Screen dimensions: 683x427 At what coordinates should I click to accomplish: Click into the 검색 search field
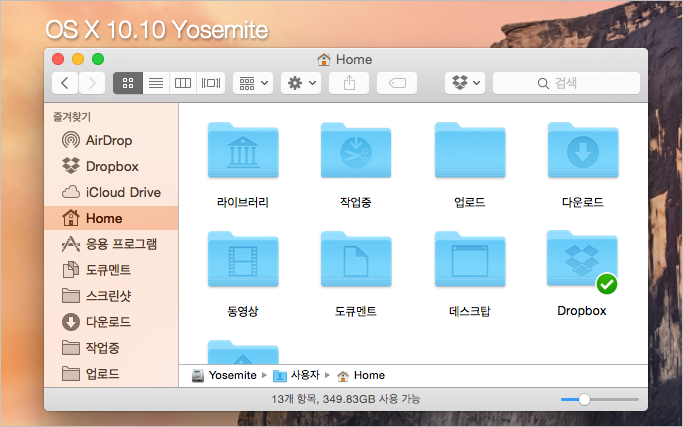[x=566, y=83]
